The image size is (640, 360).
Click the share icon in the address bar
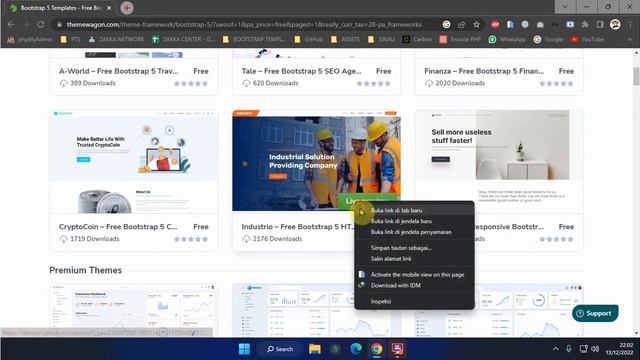point(461,24)
